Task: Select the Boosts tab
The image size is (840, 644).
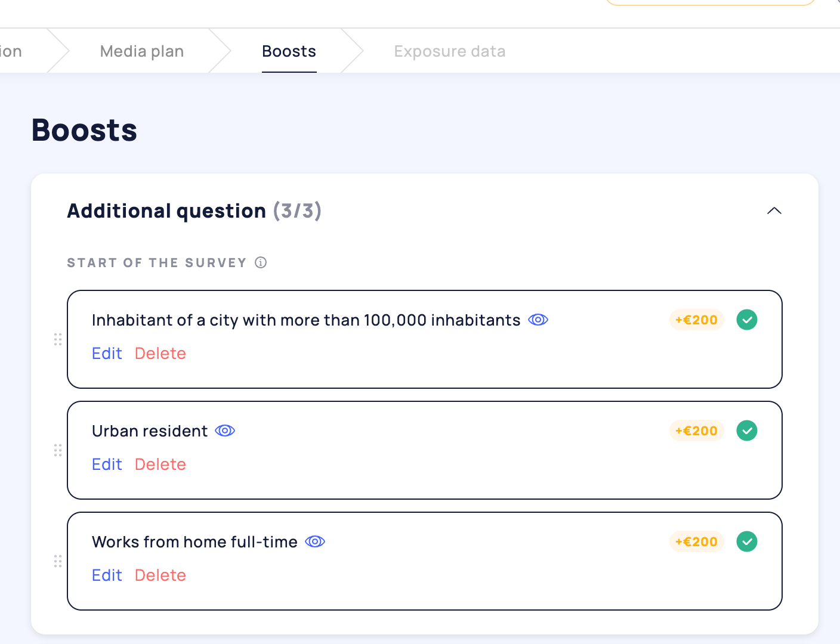Action: 289,51
